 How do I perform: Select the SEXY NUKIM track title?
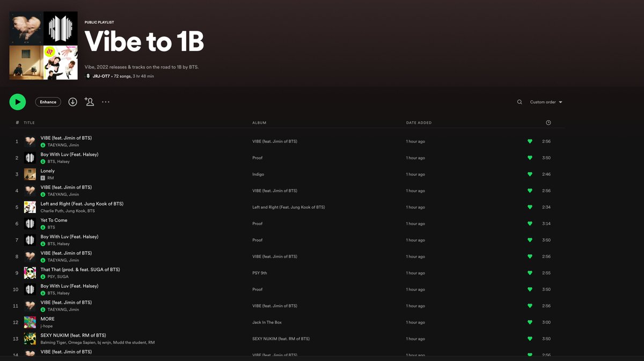coord(74,335)
